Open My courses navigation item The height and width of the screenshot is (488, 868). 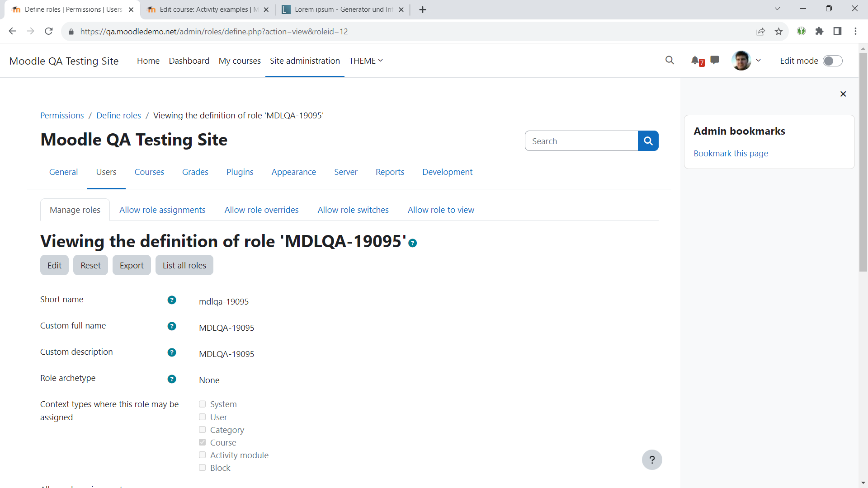(240, 61)
